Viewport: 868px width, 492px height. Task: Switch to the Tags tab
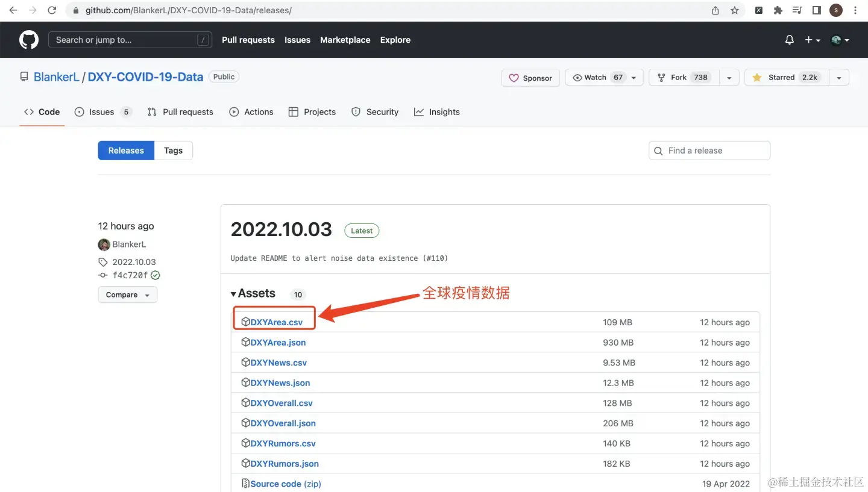tap(173, 150)
